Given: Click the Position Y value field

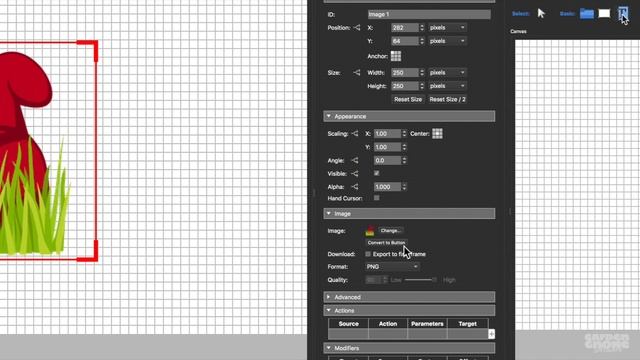Looking at the screenshot, I should pyautogui.click(x=405, y=41).
